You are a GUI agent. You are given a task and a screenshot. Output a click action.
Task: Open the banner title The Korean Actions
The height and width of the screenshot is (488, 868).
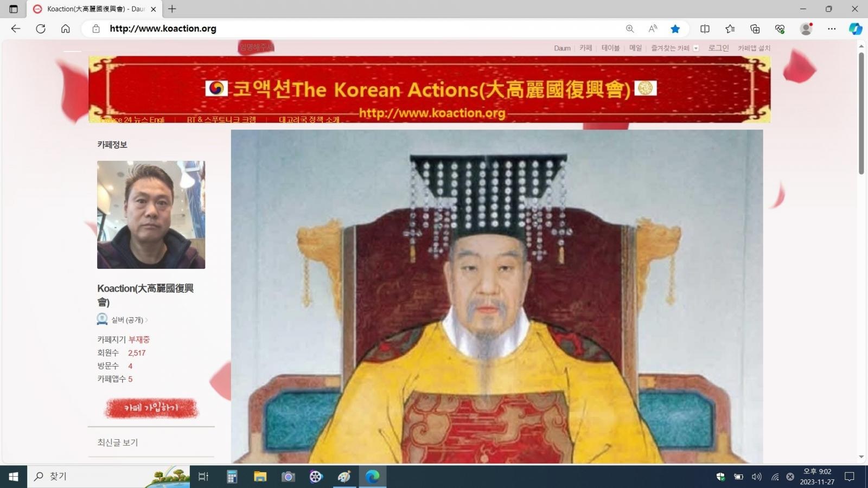[431, 89]
